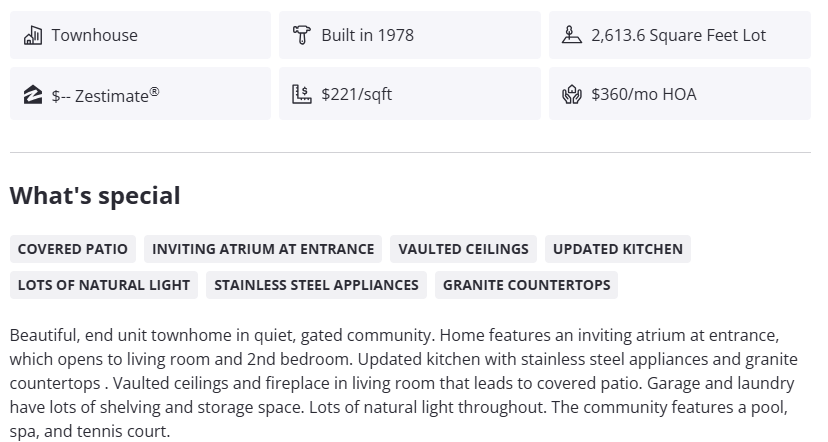The image size is (828, 442).
Task: Click the hammer icon beside Built in 1978
Action: 301,35
